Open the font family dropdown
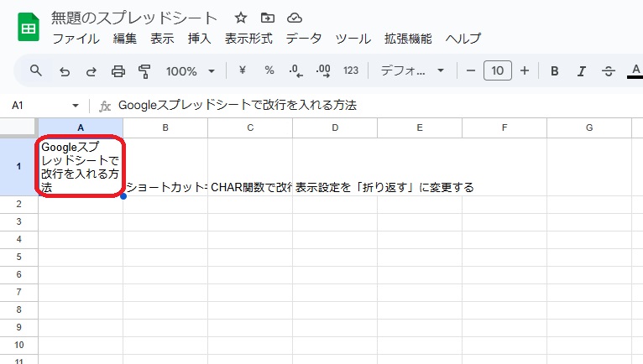The height and width of the screenshot is (364, 643). click(412, 70)
